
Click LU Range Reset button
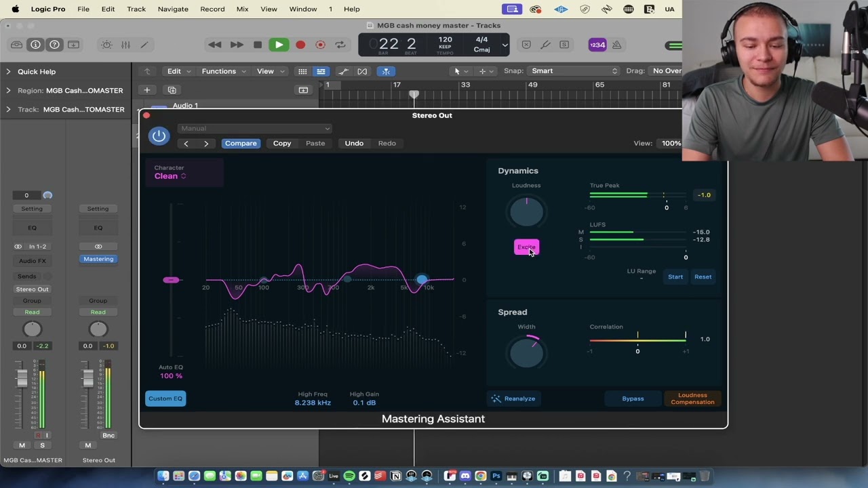click(703, 277)
